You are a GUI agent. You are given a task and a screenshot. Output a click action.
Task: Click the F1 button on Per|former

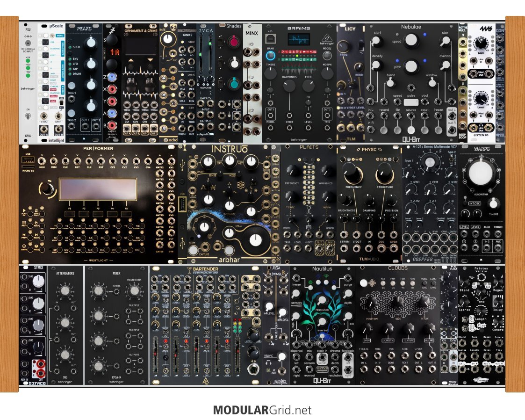click(x=70, y=214)
